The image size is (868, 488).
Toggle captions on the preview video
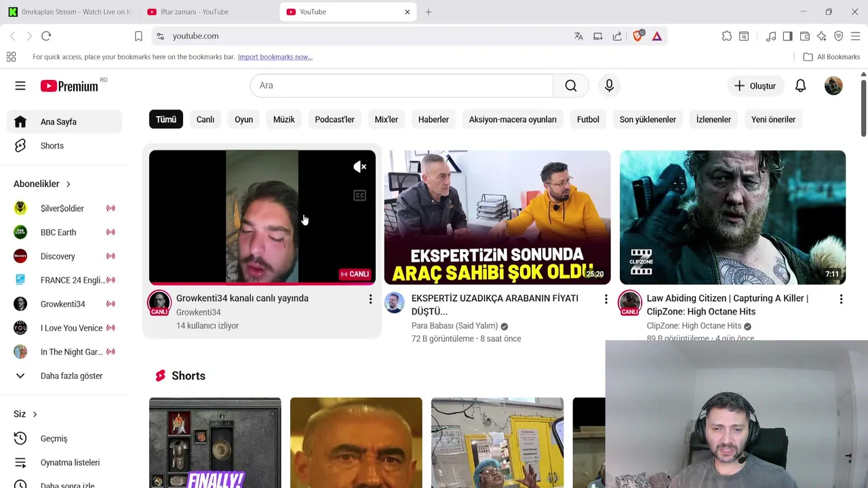[360, 196]
